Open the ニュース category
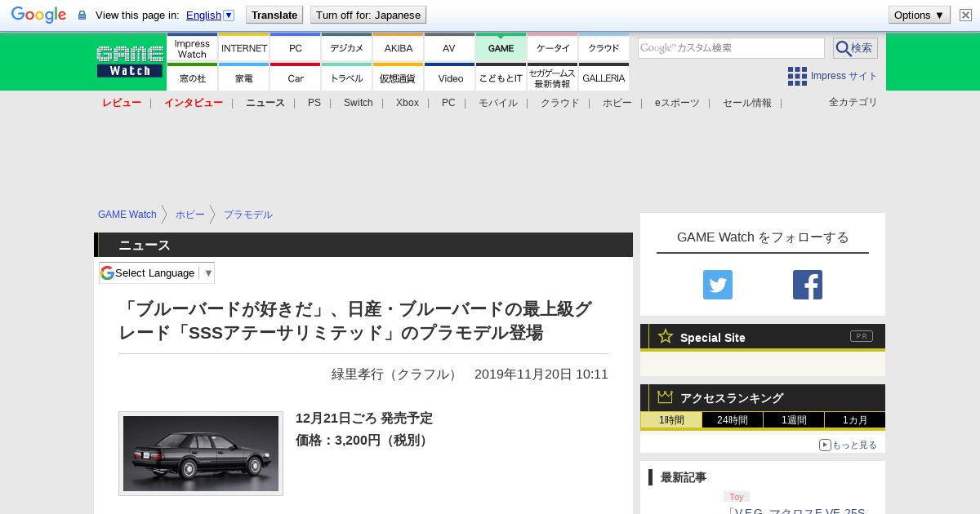980x514 pixels. pyautogui.click(x=265, y=103)
